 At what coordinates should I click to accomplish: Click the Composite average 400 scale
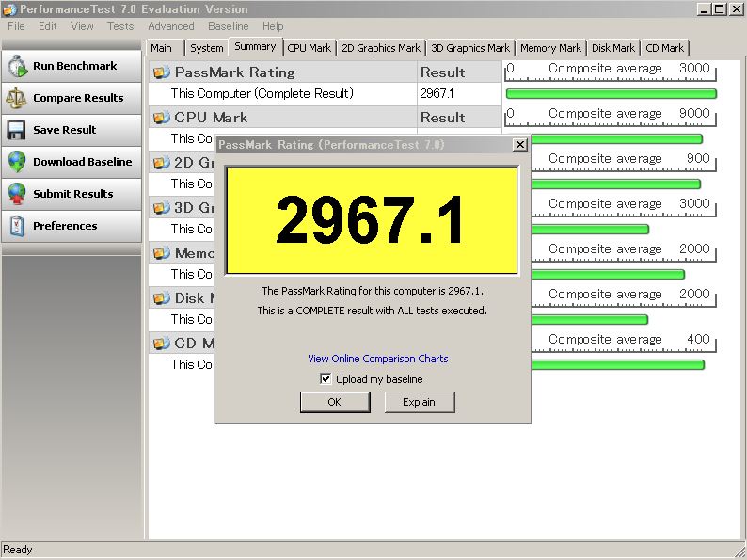[624, 343]
